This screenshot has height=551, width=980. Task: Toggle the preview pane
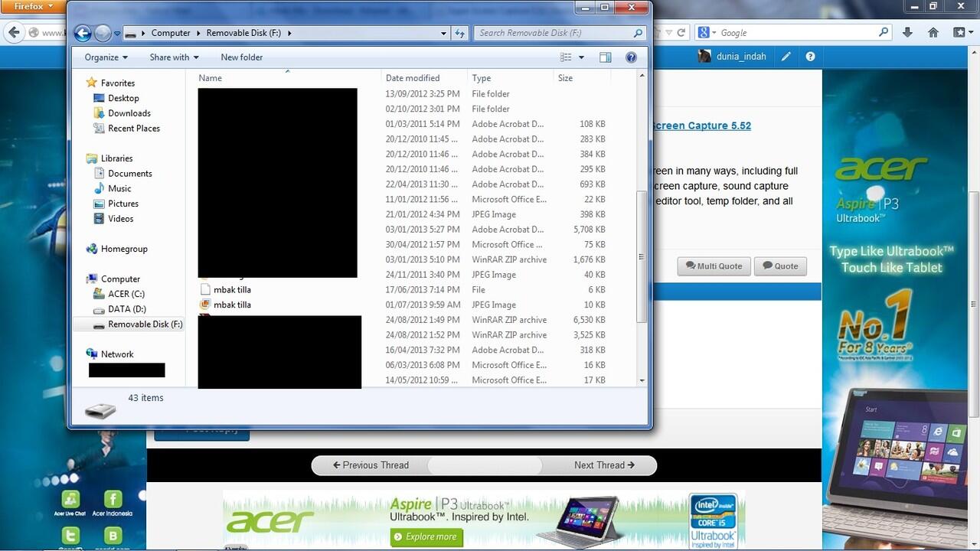tap(606, 57)
